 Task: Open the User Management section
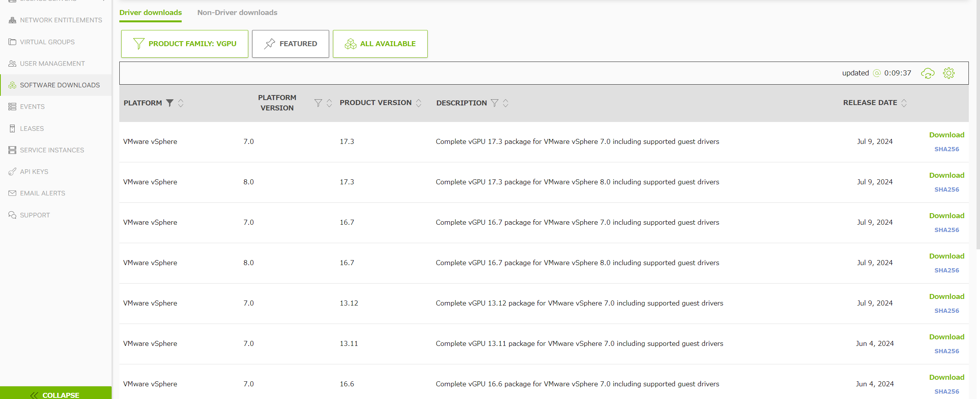pos(52,63)
